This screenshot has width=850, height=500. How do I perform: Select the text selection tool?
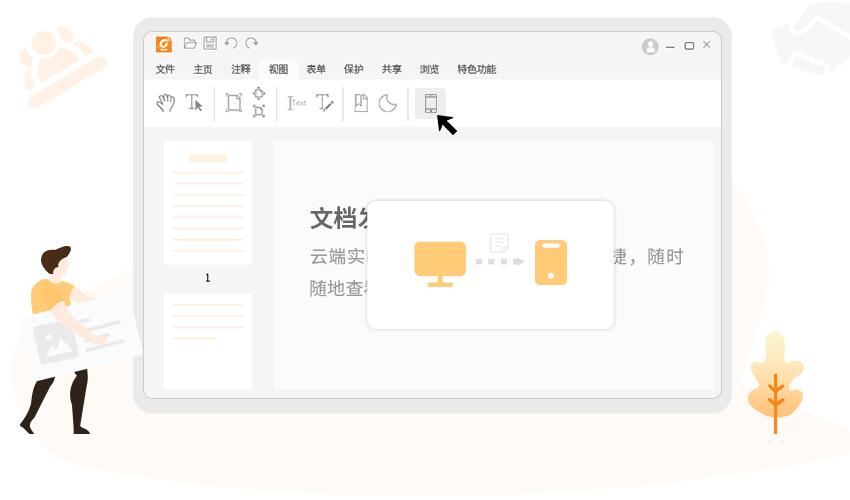[194, 103]
